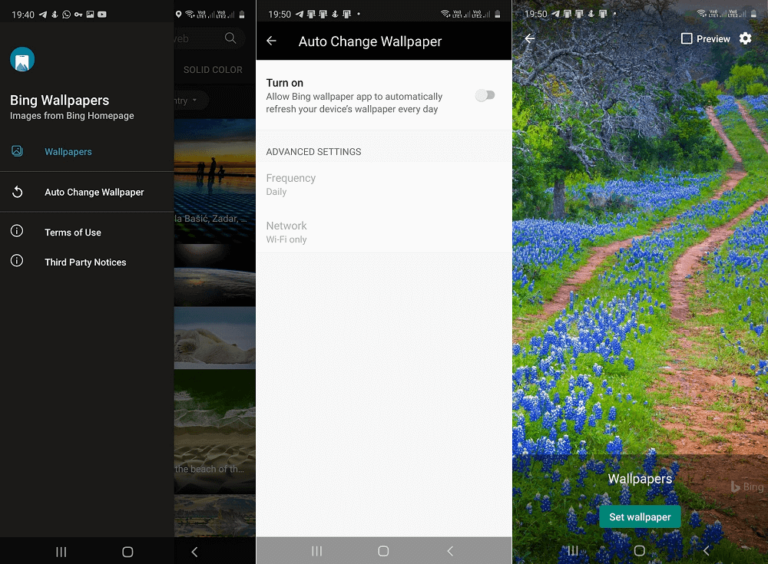Click the Wallpapers picture icon in drawer
Viewport: 768px width, 564px height.
point(17,151)
